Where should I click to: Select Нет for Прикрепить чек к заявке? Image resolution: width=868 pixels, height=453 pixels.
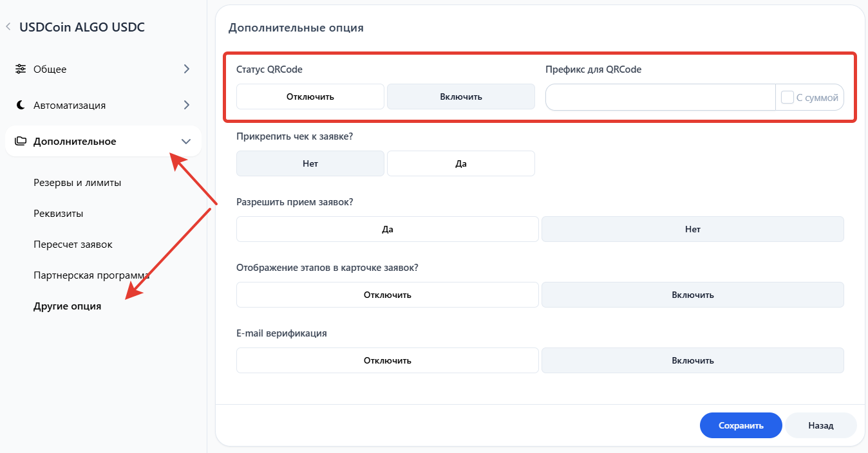coord(310,163)
